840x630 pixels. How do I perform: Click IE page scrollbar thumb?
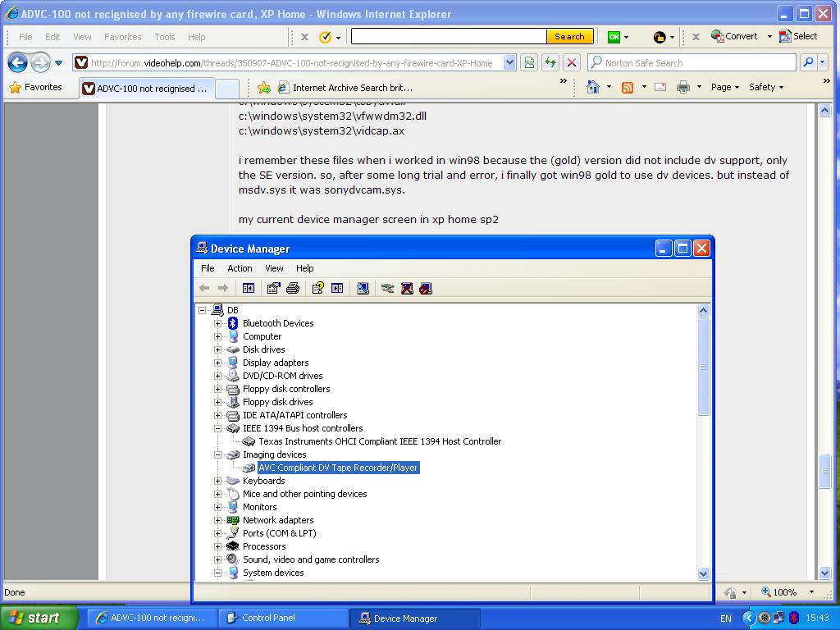tap(825, 472)
